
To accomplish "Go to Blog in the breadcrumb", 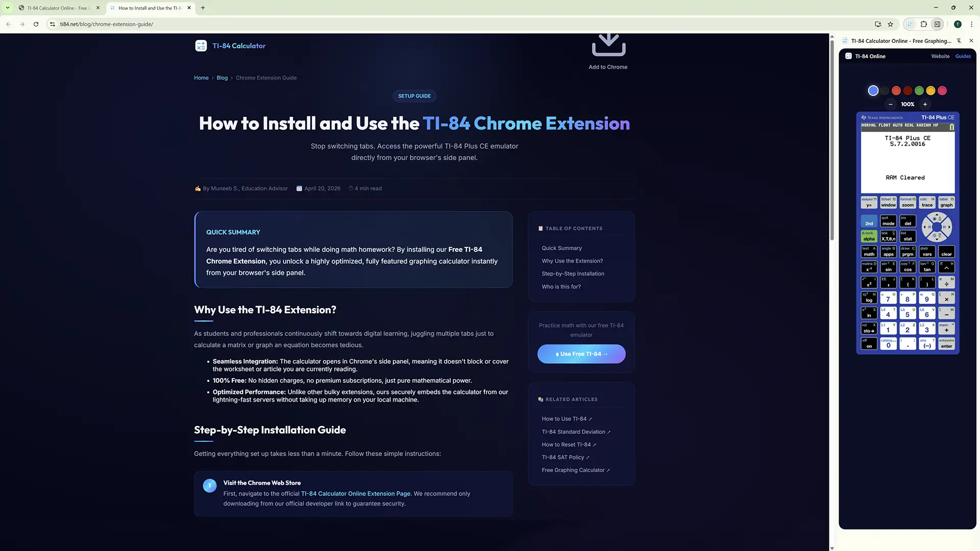I will point(222,78).
